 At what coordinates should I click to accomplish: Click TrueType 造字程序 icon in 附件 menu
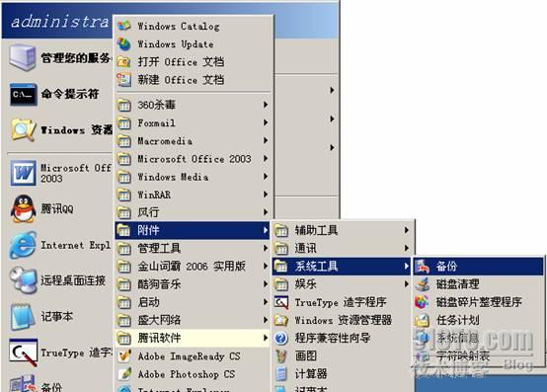(x=280, y=302)
